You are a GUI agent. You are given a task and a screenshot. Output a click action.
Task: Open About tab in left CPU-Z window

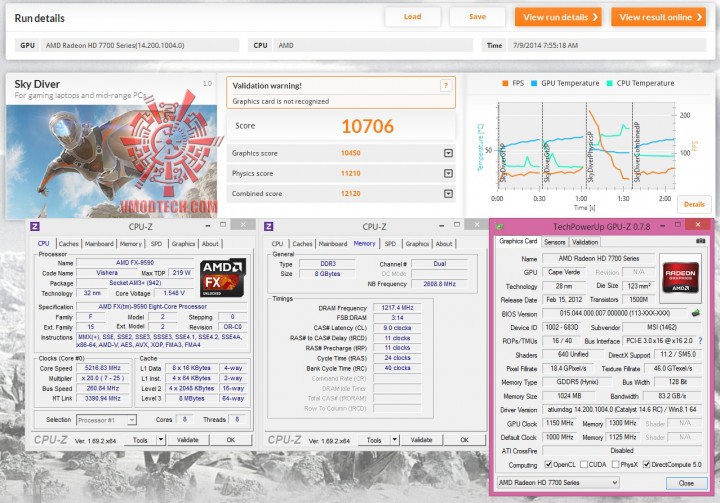point(210,243)
